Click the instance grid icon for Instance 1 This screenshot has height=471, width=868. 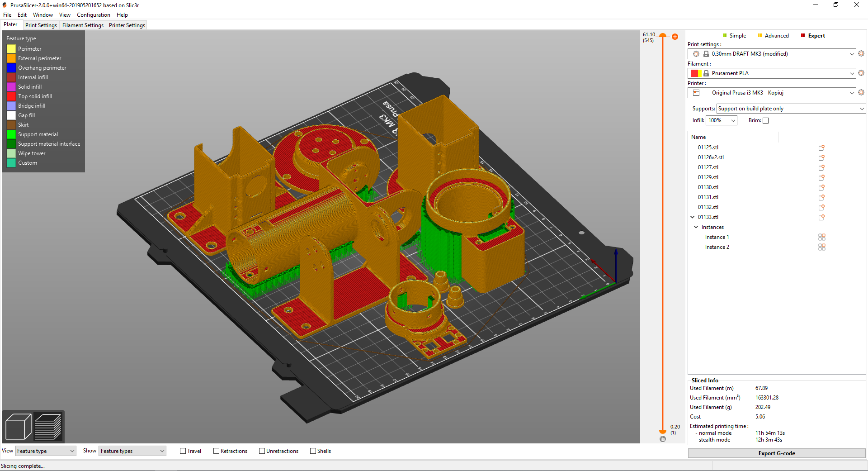[822, 237]
